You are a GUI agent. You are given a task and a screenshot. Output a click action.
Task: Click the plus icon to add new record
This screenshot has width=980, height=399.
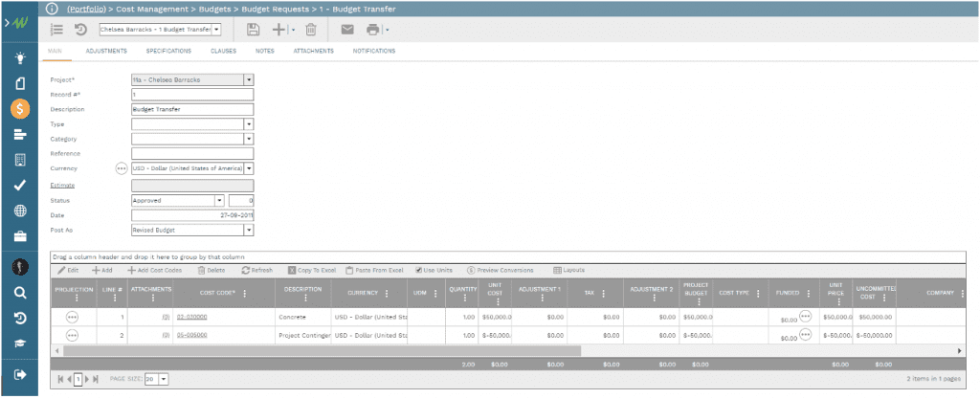click(278, 30)
